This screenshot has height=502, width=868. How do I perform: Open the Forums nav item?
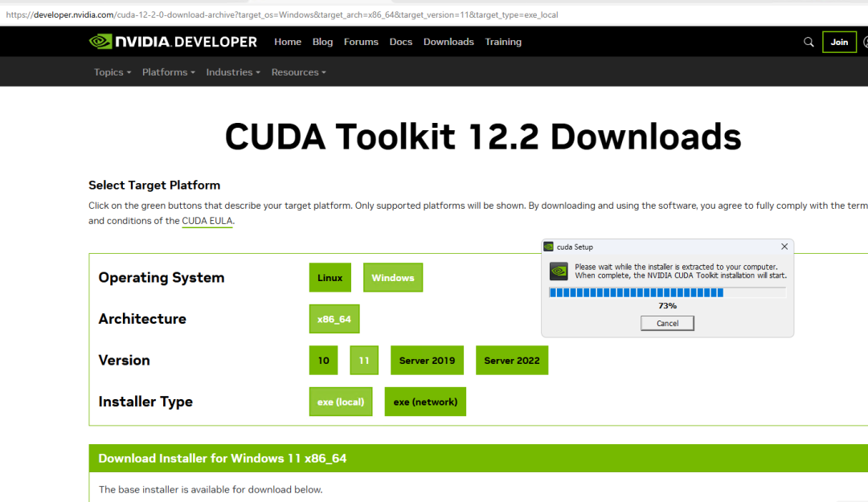click(361, 42)
